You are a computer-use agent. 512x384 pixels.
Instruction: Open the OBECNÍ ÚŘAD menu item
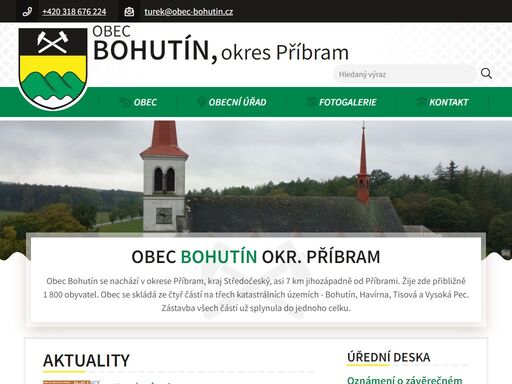(x=237, y=102)
